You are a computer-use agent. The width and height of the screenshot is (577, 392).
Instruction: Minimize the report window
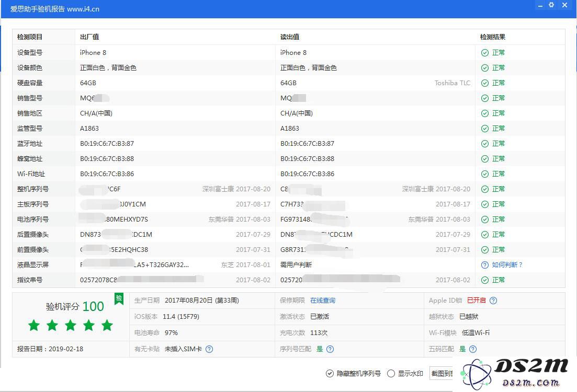[540, 6]
